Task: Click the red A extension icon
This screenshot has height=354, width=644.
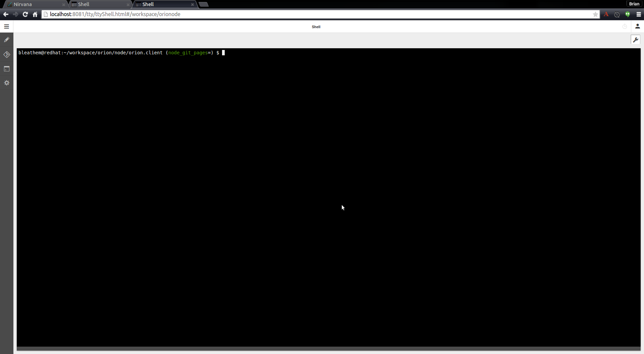Action: coord(606,14)
